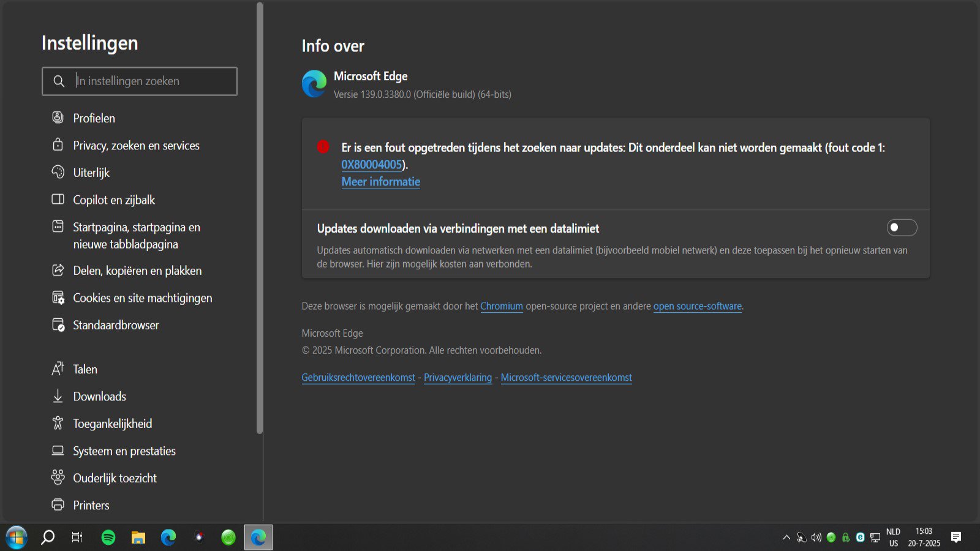Screen dimensions: 980x551
Task: Click the Printers printer icon
Action: pos(58,504)
